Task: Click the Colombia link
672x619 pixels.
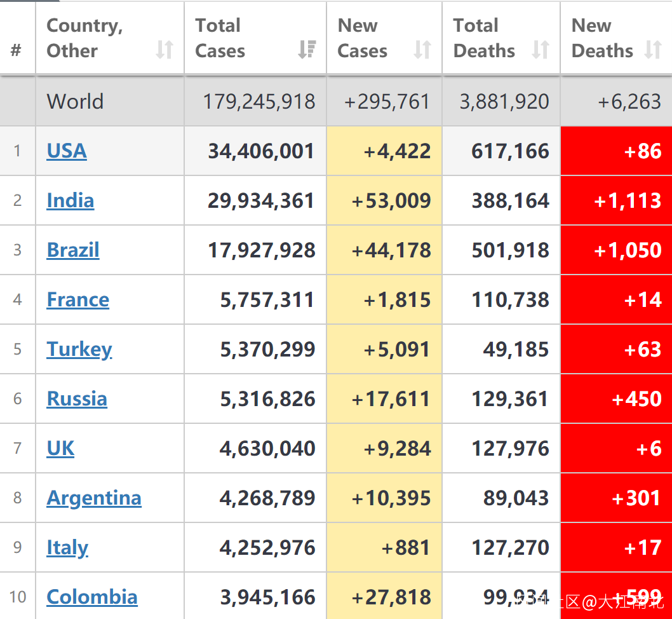Action: point(92,597)
